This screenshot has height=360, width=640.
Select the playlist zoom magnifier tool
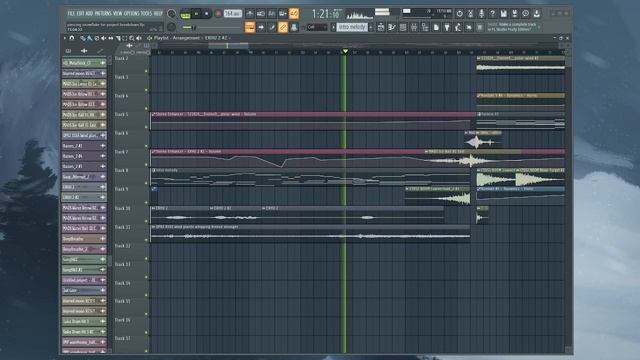point(132,38)
